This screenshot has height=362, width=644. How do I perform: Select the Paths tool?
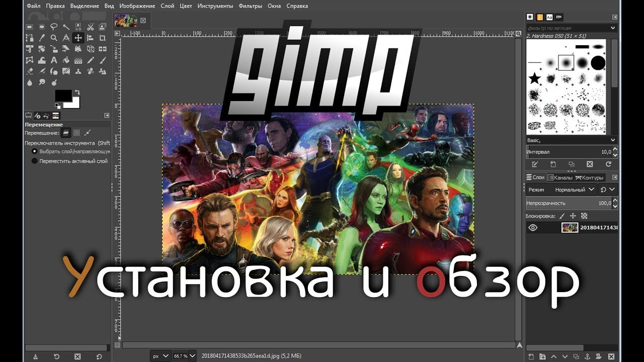[29, 38]
